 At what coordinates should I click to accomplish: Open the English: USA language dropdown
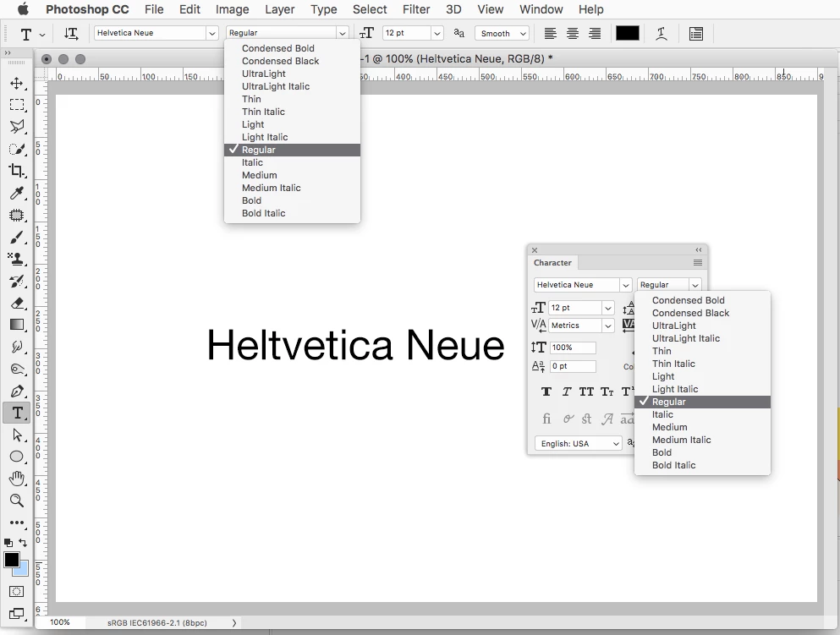tap(578, 443)
